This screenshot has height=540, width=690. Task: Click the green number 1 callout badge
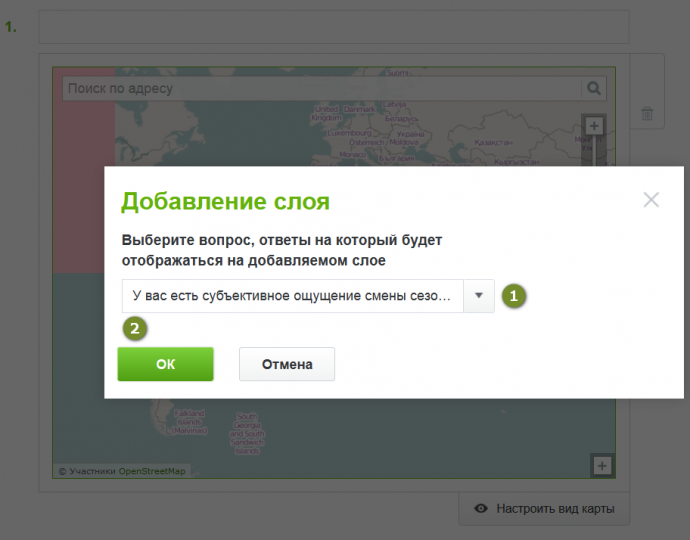[x=513, y=296]
